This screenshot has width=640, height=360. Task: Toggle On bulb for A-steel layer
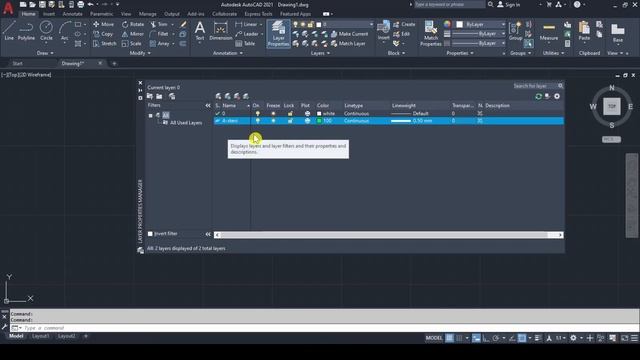(258, 121)
